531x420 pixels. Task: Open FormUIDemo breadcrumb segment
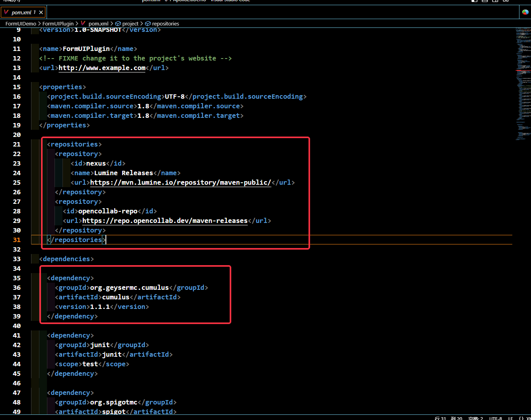(21, 23)
